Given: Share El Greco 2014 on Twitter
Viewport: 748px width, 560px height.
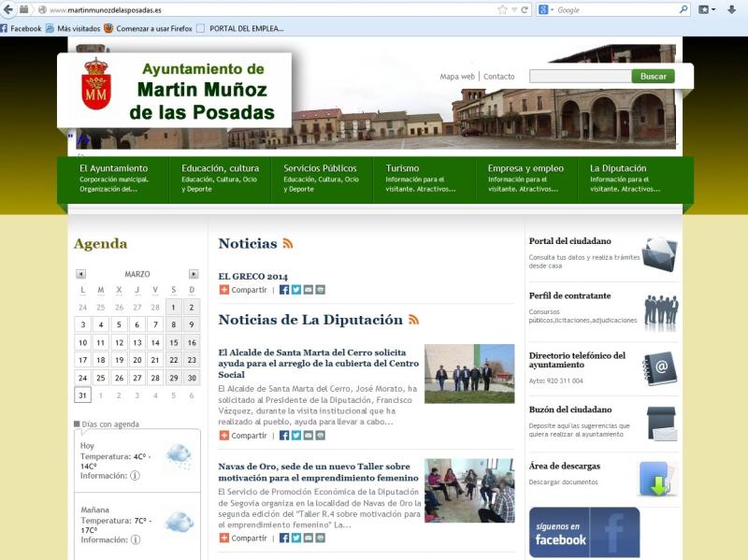Looking at the screenshot, I should coord(296,290).
